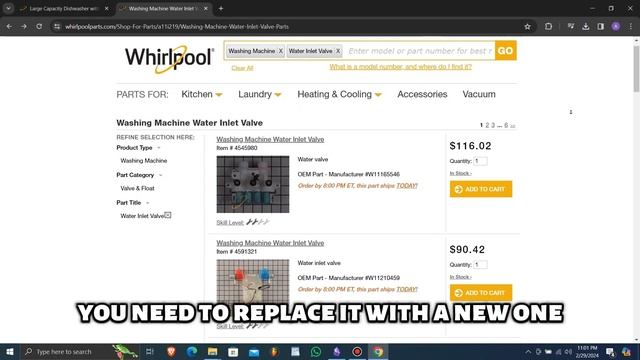Expand the Kitchen parts menu

[202, 94]
